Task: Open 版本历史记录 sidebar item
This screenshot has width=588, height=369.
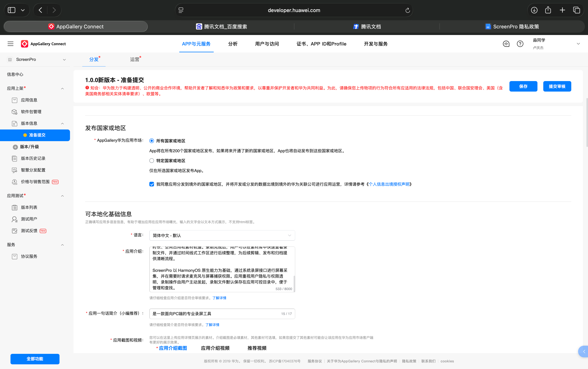Action: pos(33,158)
